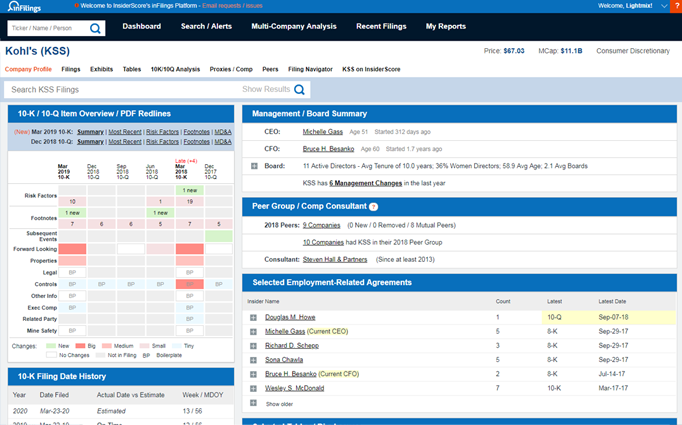Viewport: 682px width, 425px height.
Task: Open Douglas M. Howe name link
Action: (x=290, y=317)
